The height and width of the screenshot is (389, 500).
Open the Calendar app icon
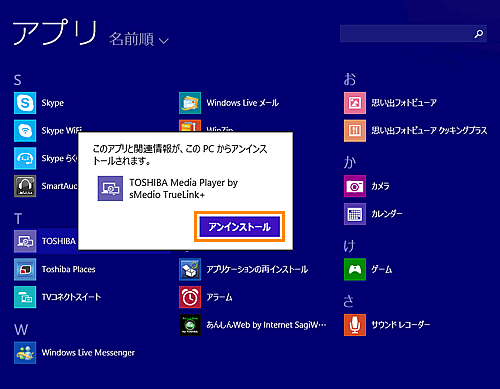click(355, 214)
